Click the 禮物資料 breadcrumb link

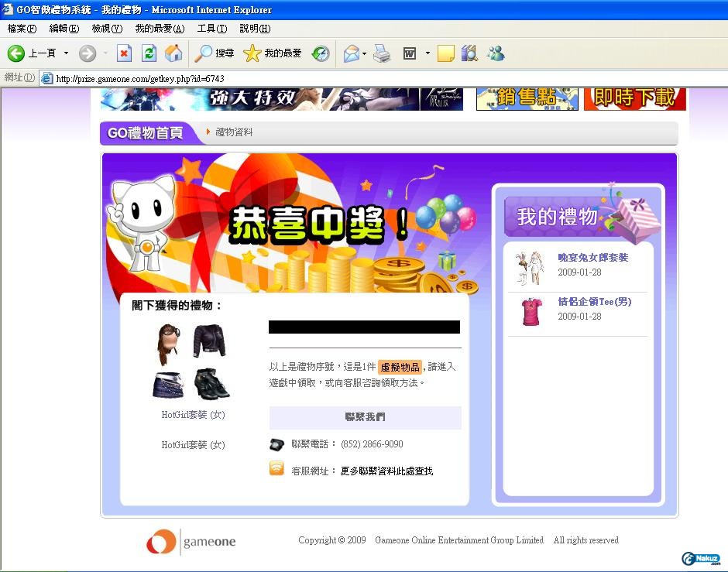tap(234, 132)
